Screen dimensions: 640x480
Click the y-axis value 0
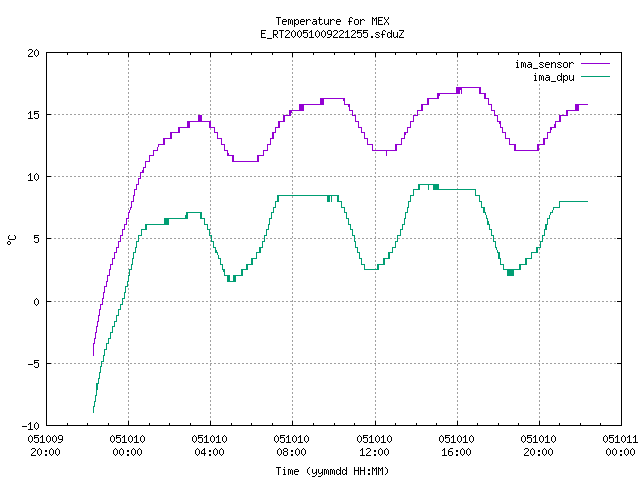click(36, 302)
